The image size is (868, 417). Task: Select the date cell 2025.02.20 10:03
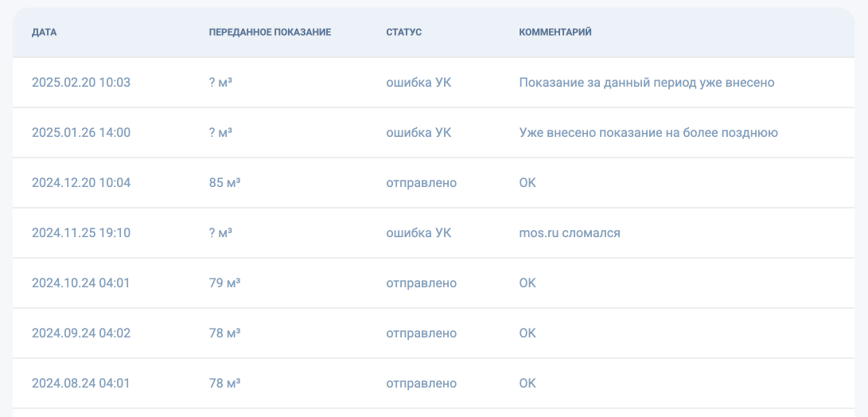point(81,83)
